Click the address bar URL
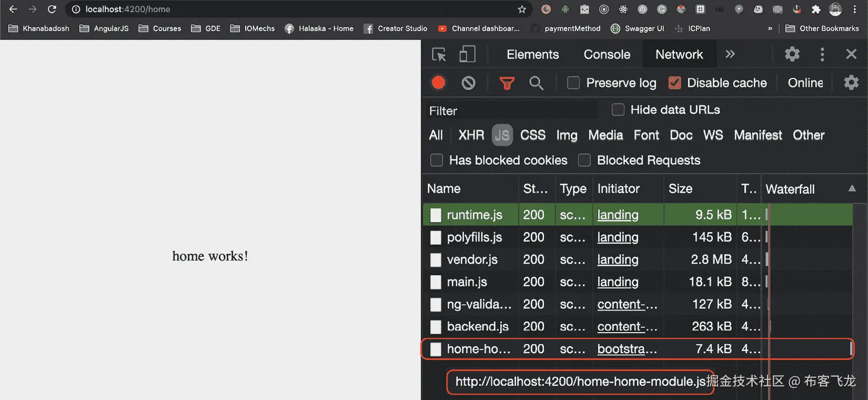 click(128, 9)
